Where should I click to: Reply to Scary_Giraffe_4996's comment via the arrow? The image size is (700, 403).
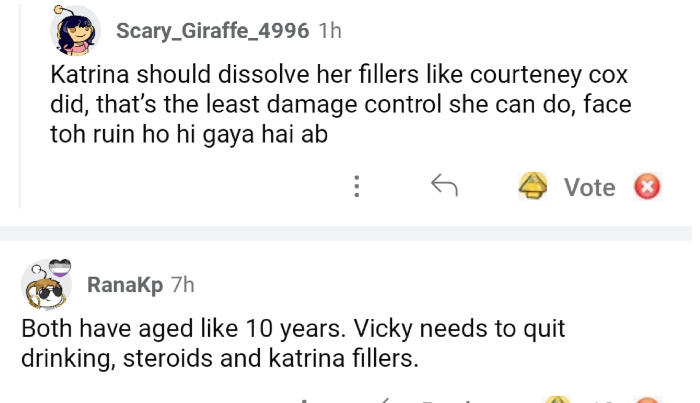443,186
